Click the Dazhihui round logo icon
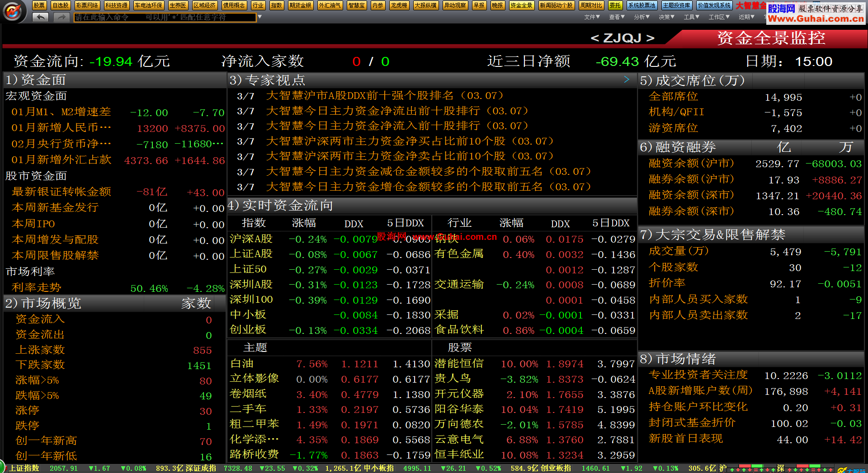Image resolution: width=868 pixels, height=473 pixels. coord(13,11)
